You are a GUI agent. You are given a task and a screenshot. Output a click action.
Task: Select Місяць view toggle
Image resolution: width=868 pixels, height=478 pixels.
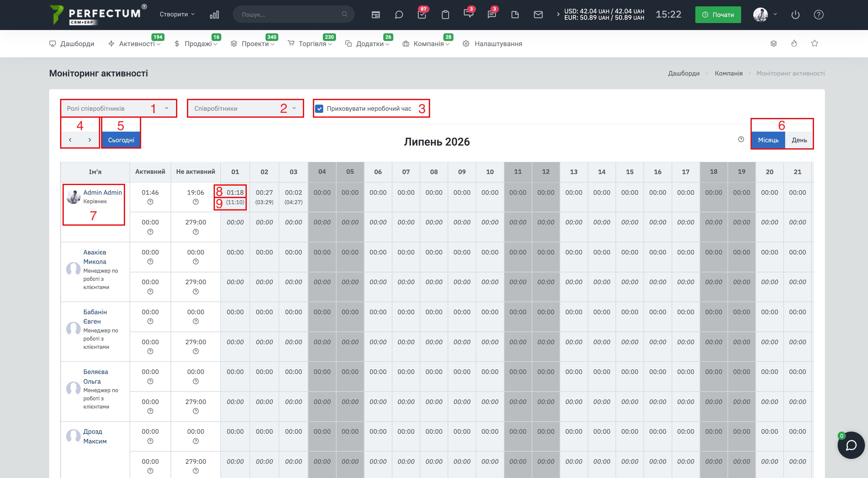[768, 140]
